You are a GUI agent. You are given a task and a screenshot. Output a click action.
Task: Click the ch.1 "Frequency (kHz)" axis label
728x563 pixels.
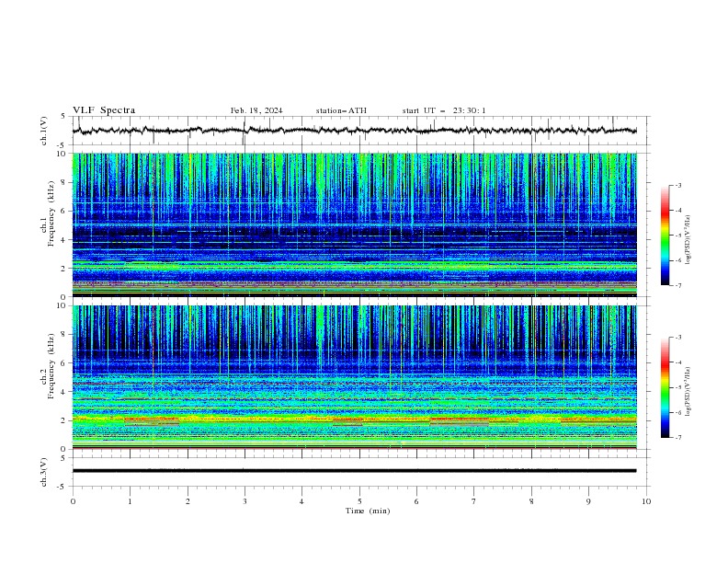51,214
